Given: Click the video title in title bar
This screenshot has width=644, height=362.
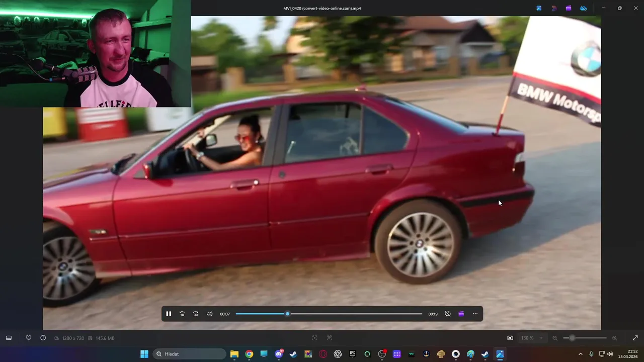Looking at the screenshot, I should tap(322, 8).
